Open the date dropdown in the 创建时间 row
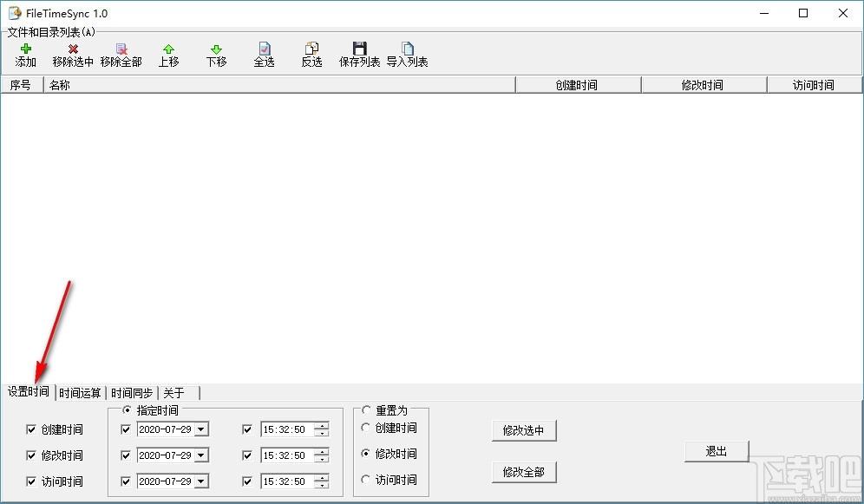 pos(201,429)
